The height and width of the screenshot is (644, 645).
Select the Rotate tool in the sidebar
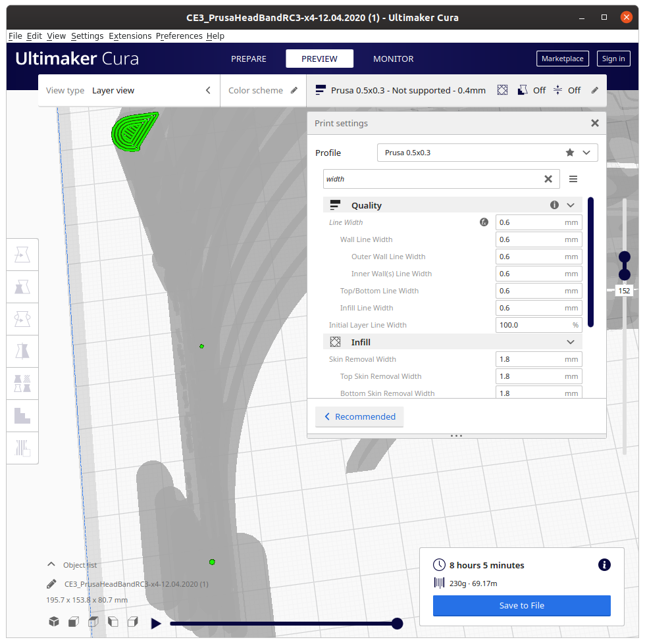[22, 318]
